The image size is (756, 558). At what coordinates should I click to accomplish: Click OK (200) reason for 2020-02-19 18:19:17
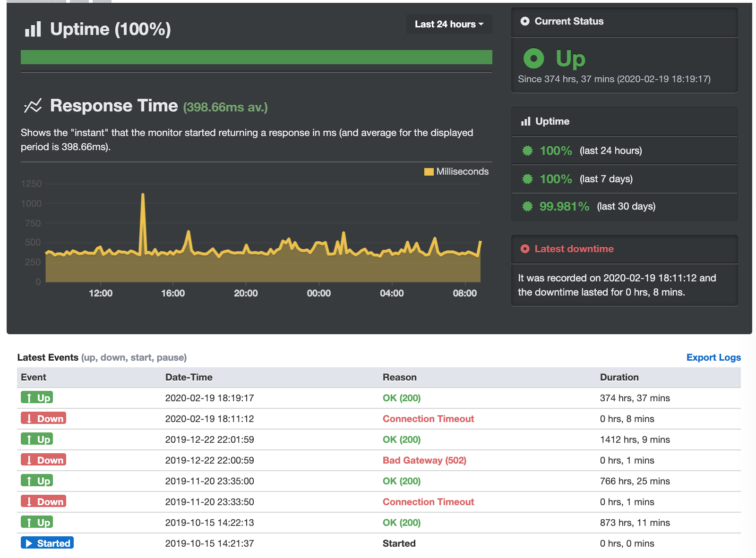402,398
